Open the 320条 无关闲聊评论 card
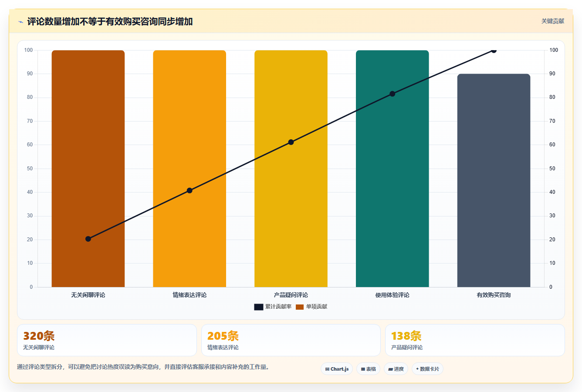Image resolution: width=582 pixels, height=392 pixels. pos(107,340)
